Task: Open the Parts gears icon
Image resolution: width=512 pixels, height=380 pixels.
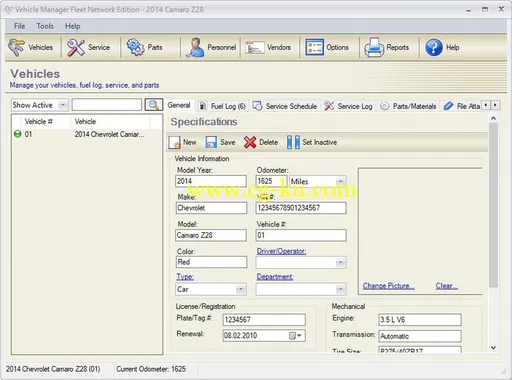Action: 135,47
